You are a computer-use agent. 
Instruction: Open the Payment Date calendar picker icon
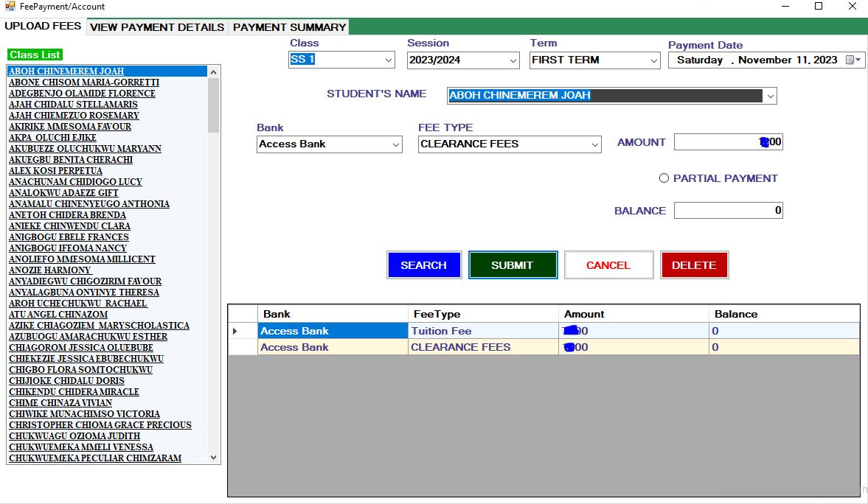853,60
